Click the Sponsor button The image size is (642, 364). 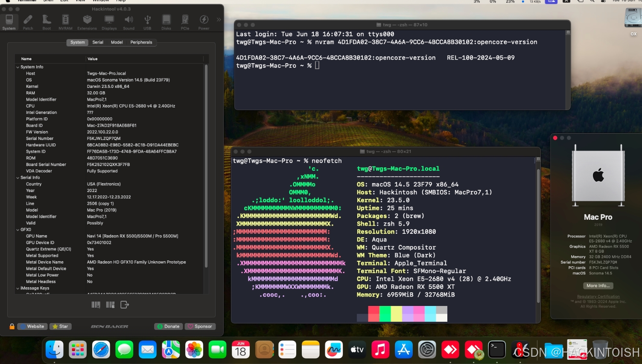point(200,326)
